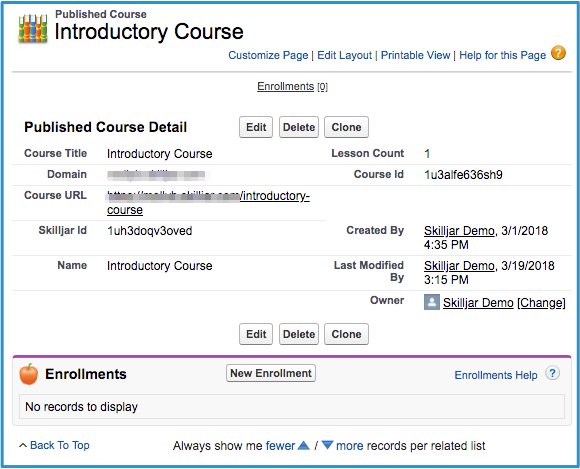Open Edit Layout link
The width and height of the screenshot is (580, 469).
coord(344,55)
